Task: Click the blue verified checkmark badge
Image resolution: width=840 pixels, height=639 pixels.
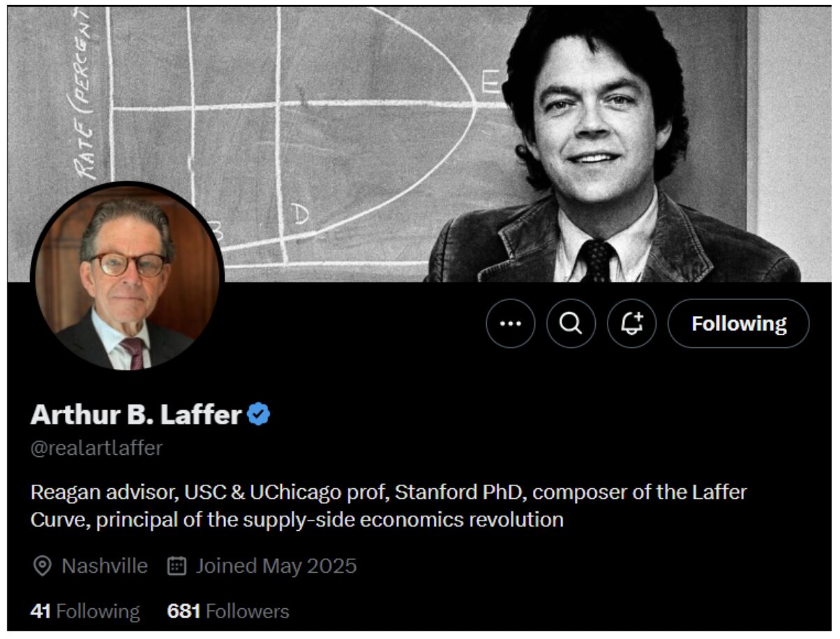Action: tap(260, 415)
